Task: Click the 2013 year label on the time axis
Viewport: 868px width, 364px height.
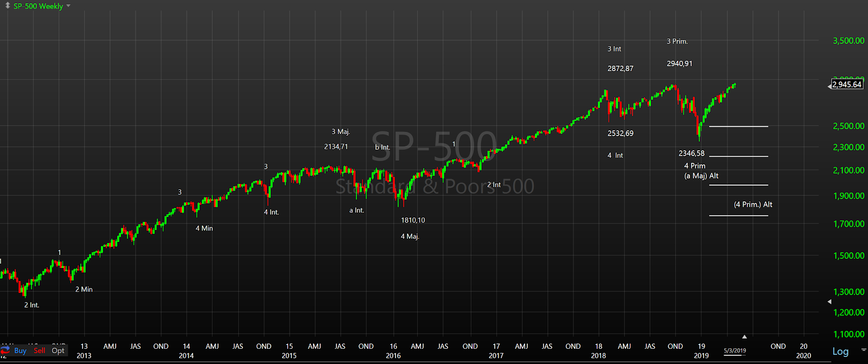Action: click(x=84, y=356)
